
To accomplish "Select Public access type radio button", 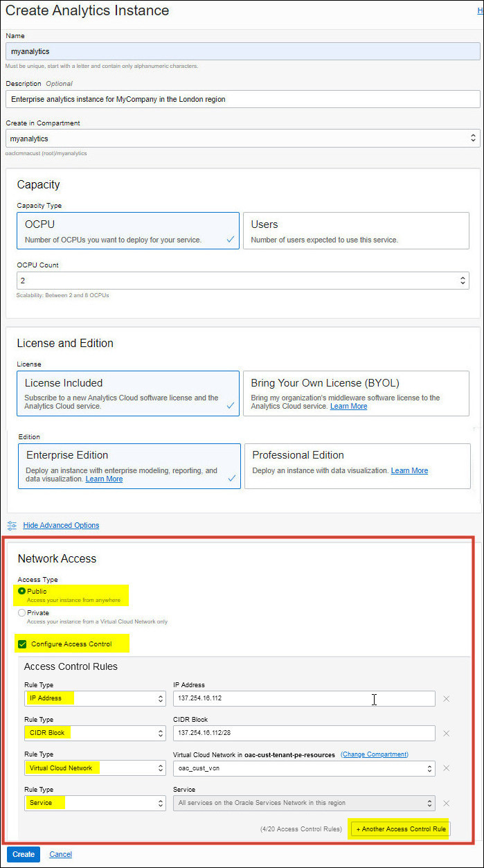I will pyautogui.click(x=22, y=591).
